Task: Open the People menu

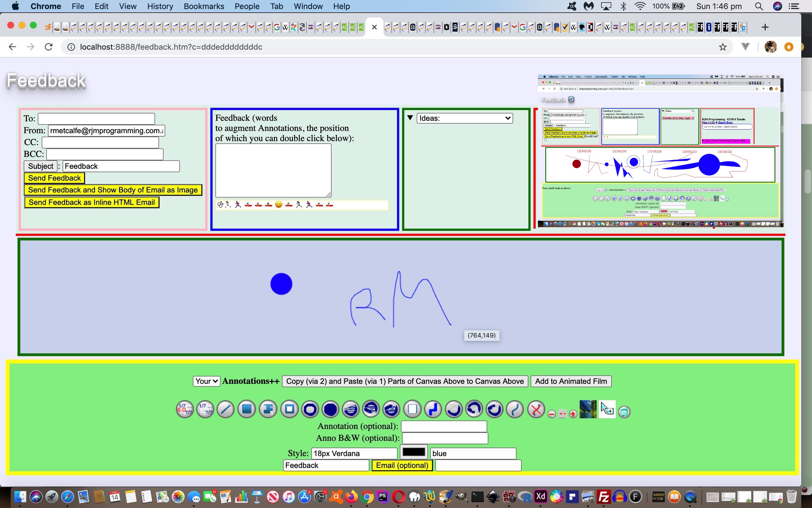Action: tap(247, 6)
